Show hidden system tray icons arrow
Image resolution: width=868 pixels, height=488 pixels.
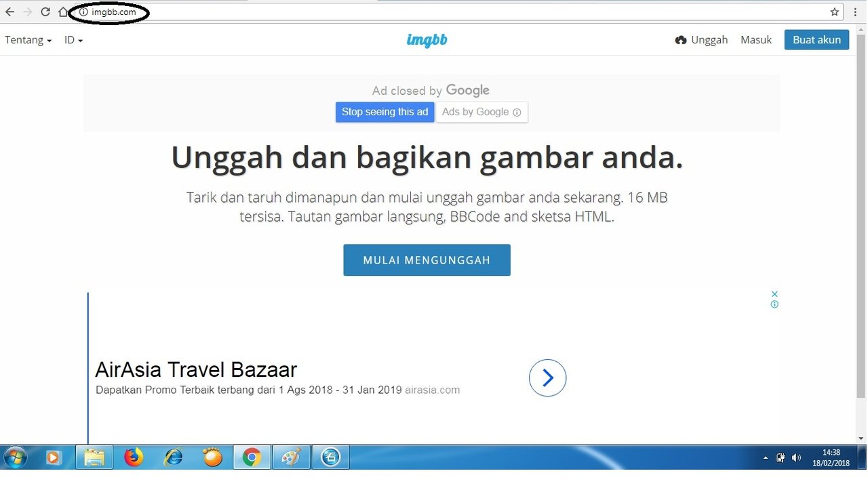(766, 458)
